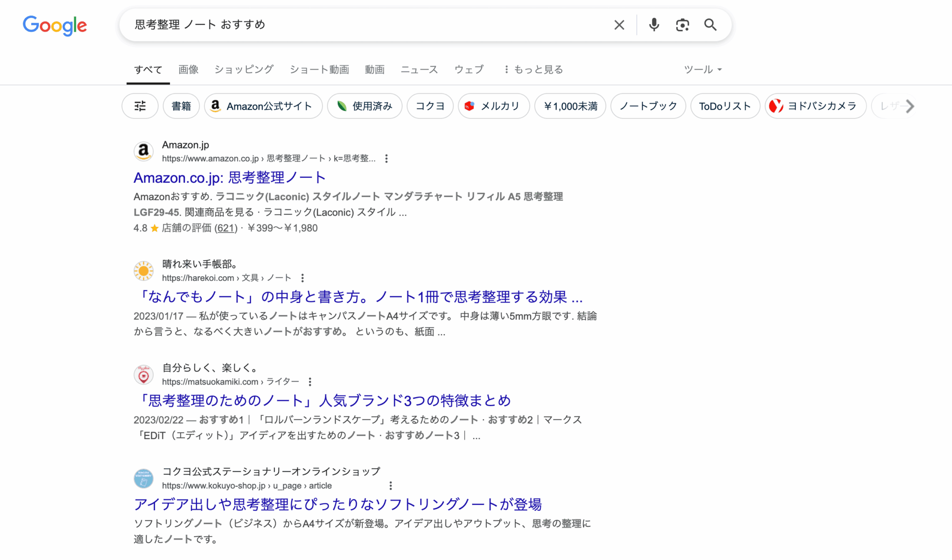Select the メルカリ filter chip
Image resolution: width=952 pixels, height=560 pixels.
point(494,106)
